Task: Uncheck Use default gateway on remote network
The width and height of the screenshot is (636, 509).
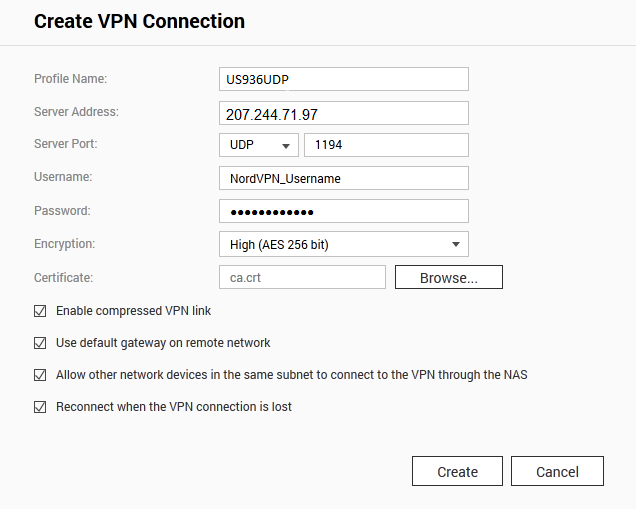Action: tap(41, 343)
